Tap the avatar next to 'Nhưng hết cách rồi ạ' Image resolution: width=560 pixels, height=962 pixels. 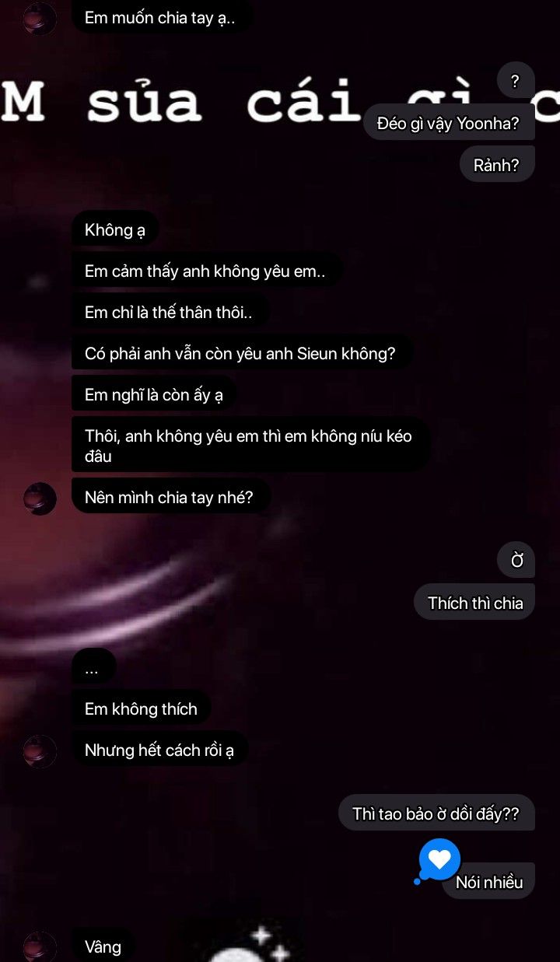(40, 751)
